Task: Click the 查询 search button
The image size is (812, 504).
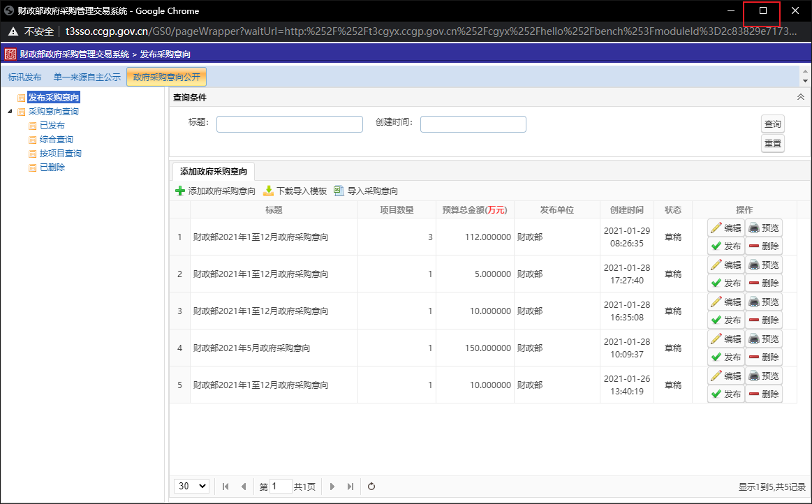Action: tap(772, 124)
